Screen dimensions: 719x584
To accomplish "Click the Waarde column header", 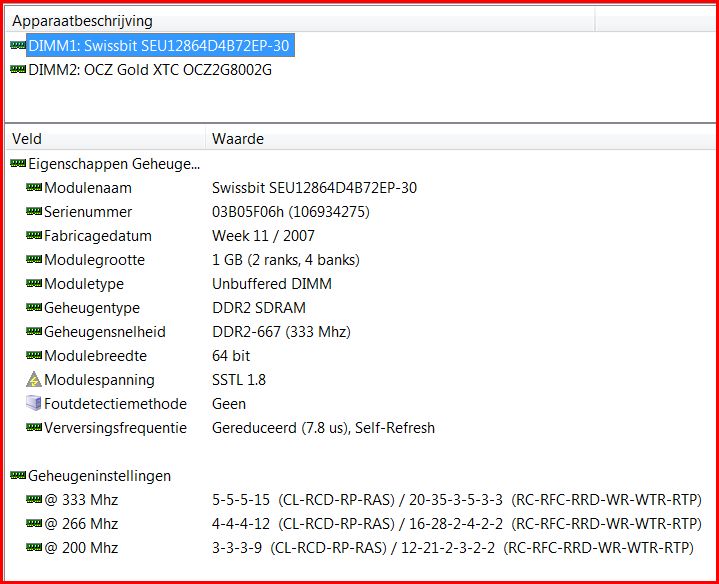I will [460, 138].
